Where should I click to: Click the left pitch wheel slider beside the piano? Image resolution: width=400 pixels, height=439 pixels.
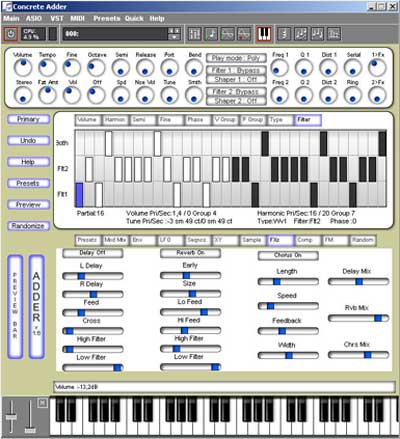11,417
